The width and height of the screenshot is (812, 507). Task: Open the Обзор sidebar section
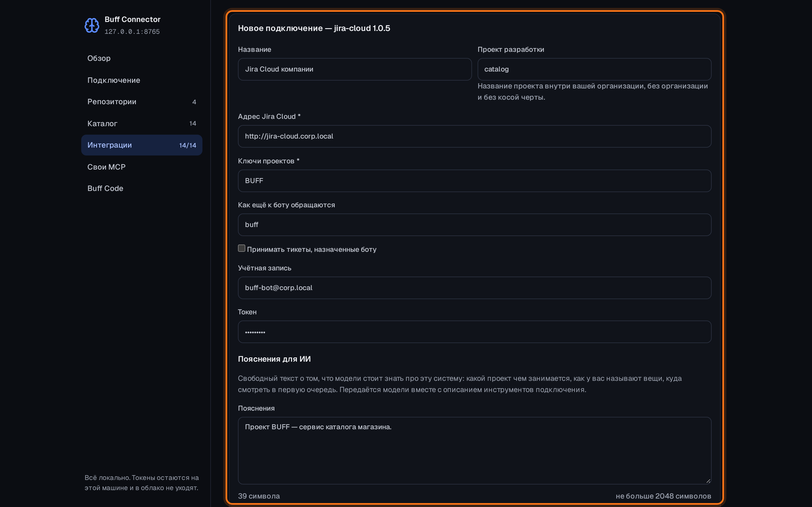tap(142, 58)
